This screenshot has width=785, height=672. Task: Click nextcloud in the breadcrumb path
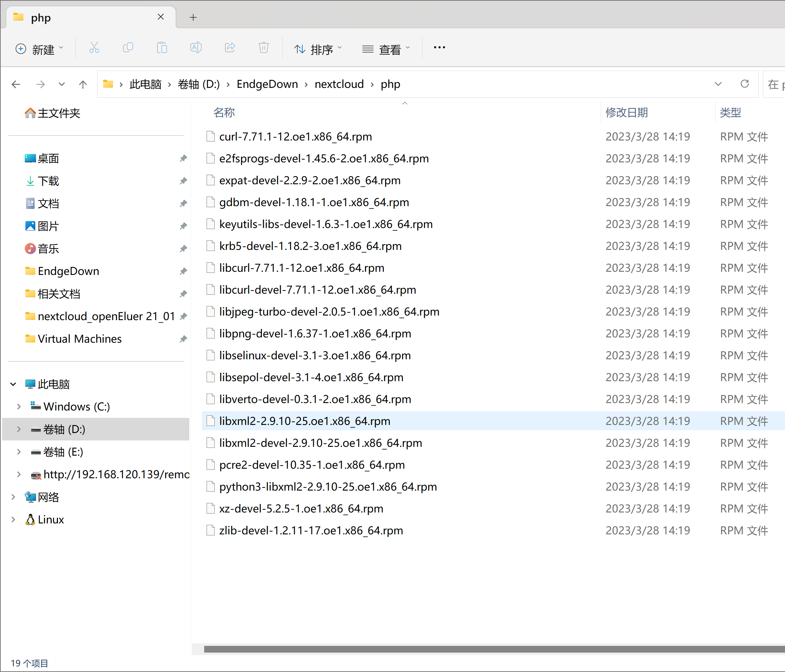click(339, 84)
